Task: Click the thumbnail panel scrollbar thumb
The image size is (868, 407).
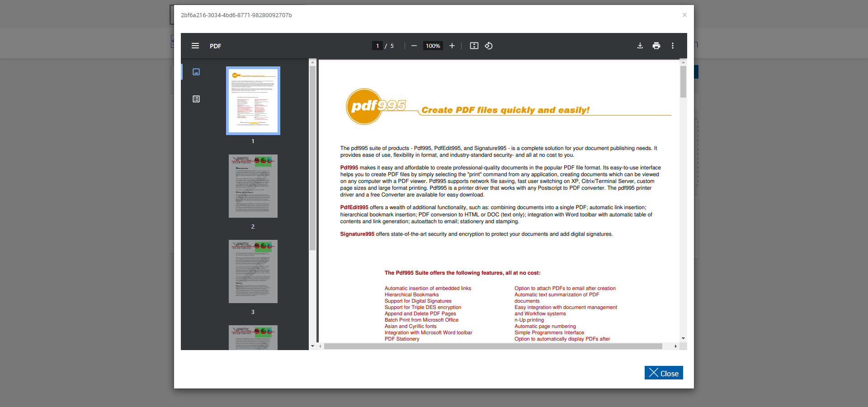Action: [x=312, y=158]
